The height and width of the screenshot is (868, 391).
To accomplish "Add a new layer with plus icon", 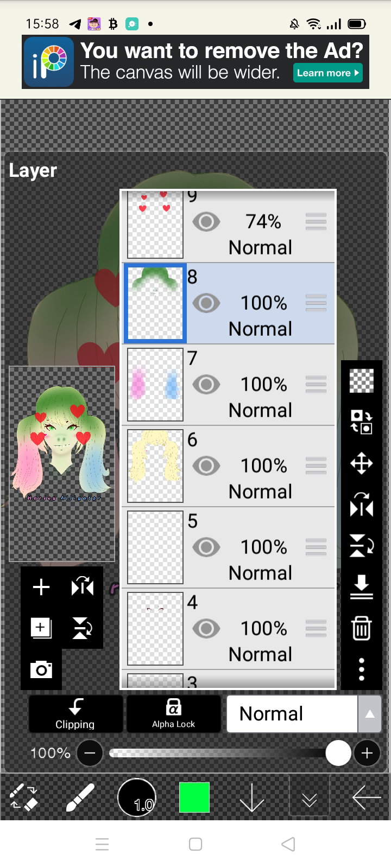I will pos(41,587).
